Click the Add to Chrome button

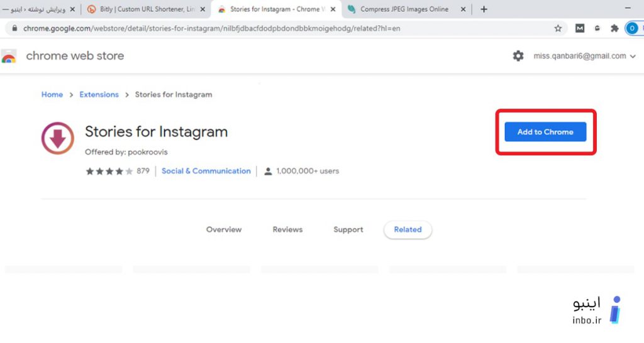click(545, 132)
